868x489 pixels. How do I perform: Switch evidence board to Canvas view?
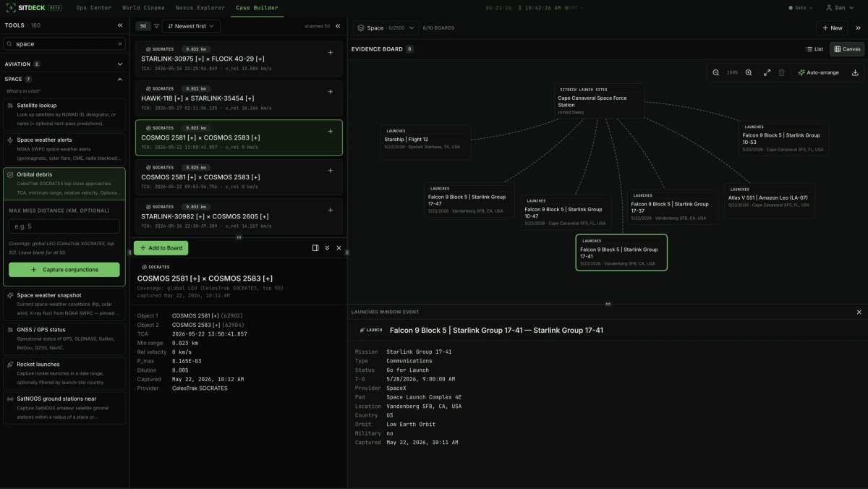(x=847, y=49)
